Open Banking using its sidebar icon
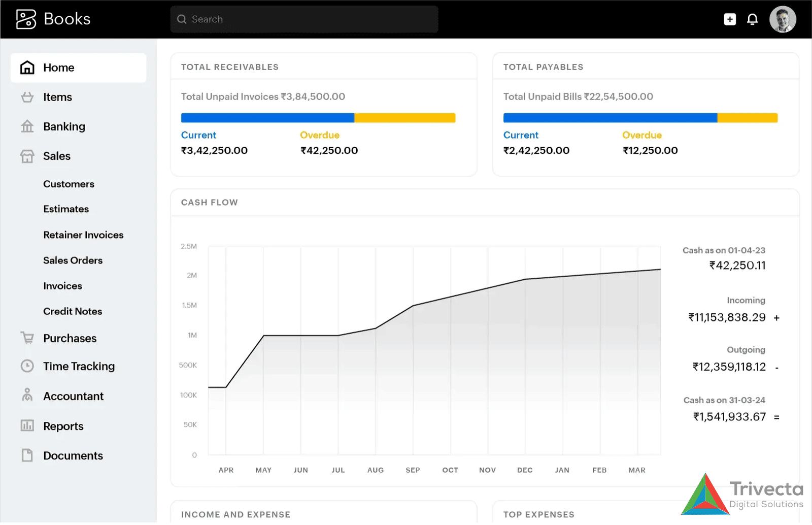This screenshot has width=812, height=525. pyautogui.click(x=27, y=126)
